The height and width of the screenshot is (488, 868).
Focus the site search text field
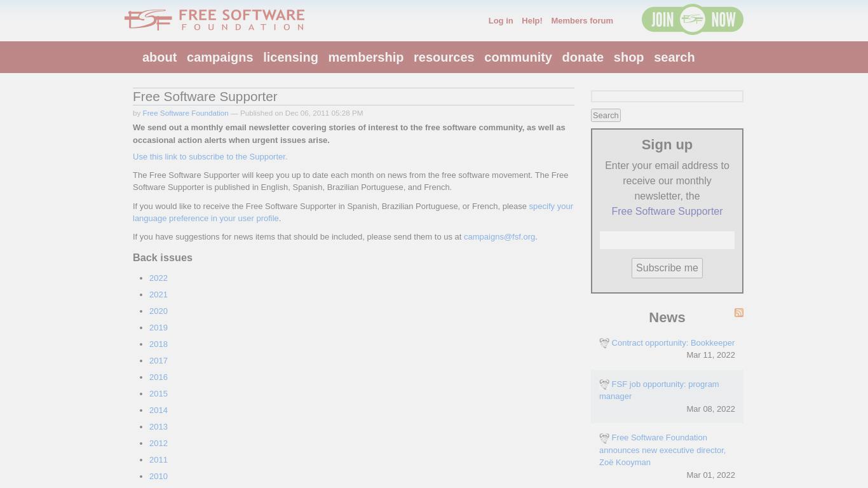click(667, 96)
